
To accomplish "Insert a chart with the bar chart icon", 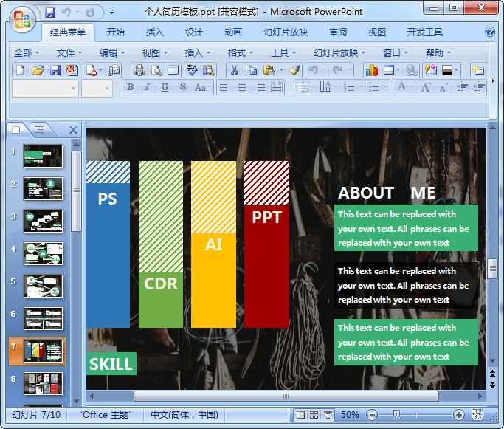I will tap(372, 70).
